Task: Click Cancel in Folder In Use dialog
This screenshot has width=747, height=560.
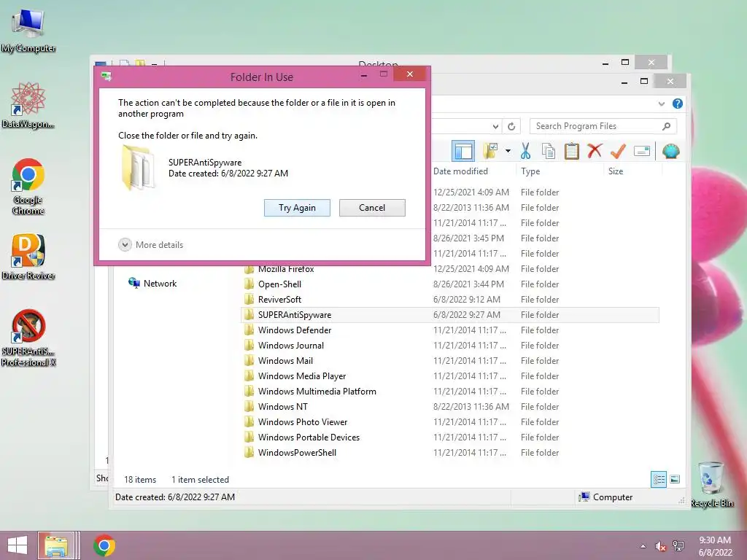Action: [x=372, y=208]
